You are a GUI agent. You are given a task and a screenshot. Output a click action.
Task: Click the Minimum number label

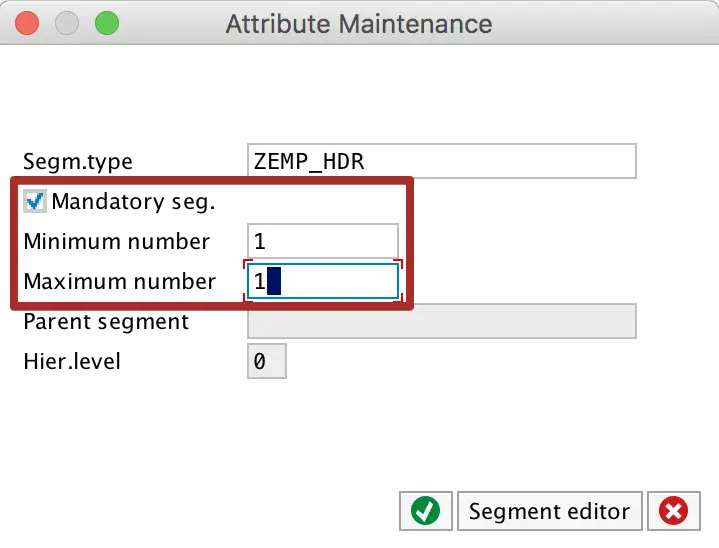[x=117, y=241]
